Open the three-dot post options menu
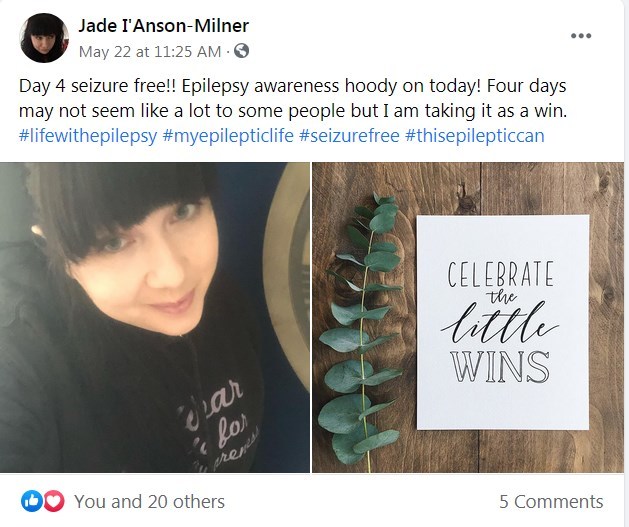 [581, 36]
